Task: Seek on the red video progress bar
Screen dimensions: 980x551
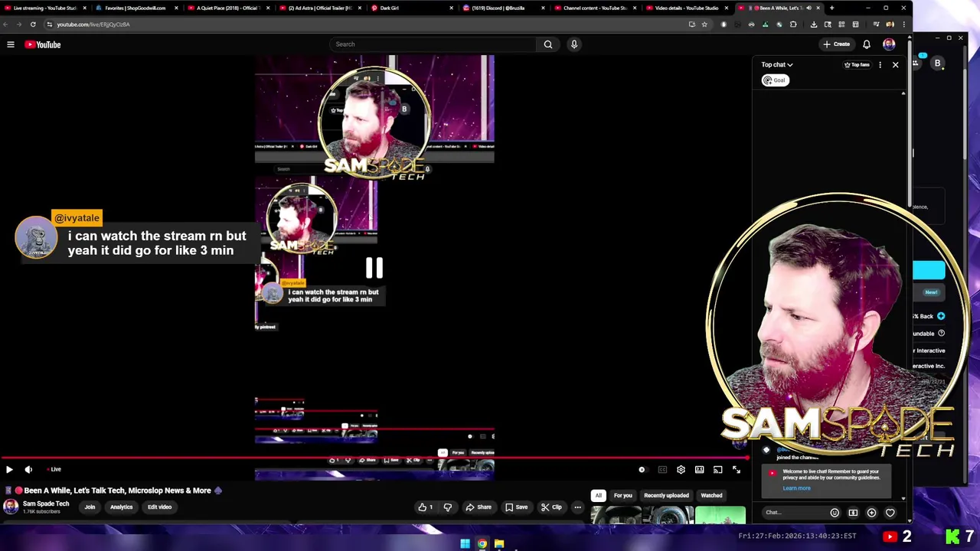Action: click(375, 458)
